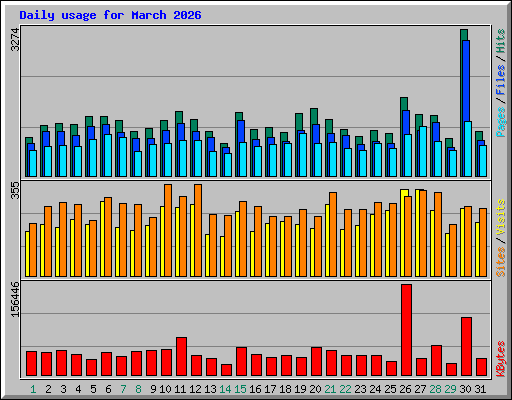Click day label 7 on x-axis

(x=123, y=389)
